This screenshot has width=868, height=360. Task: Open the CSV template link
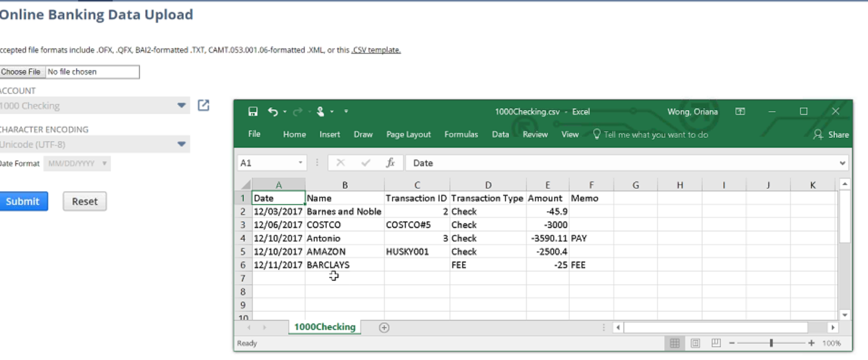coord(376,50)
